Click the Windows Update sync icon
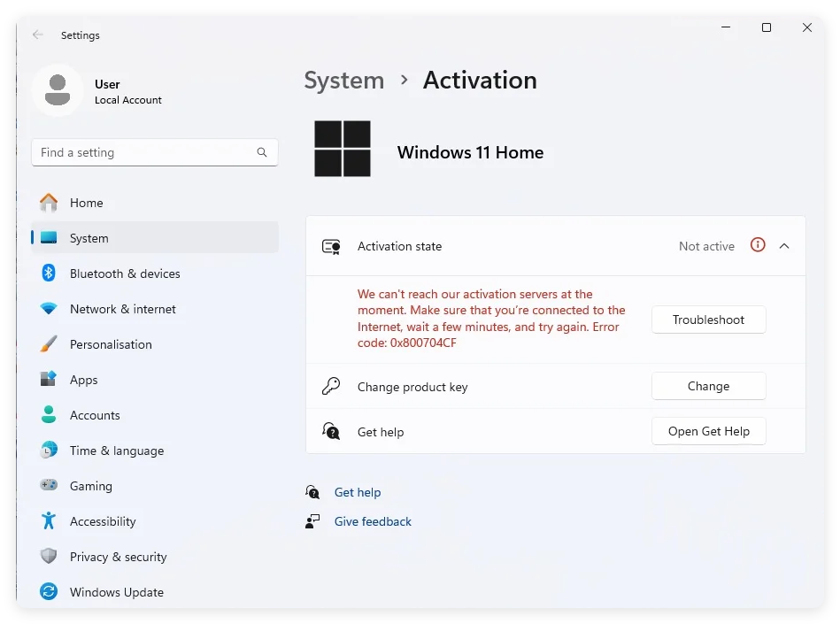This screenshot has width=840, height=624. click(x=49, y=591)
